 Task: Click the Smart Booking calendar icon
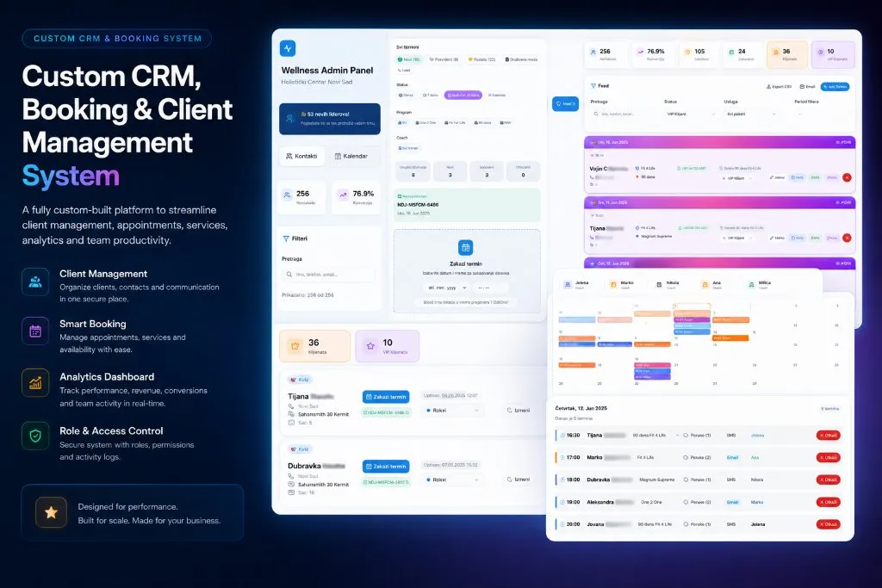coord(35,331)
